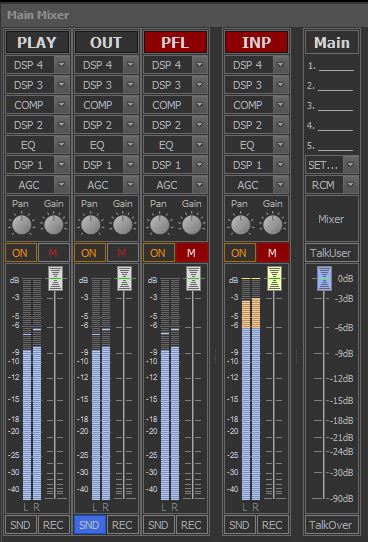Click the OUT channel COMP button
368x542 pixels.
coord(98,105)
